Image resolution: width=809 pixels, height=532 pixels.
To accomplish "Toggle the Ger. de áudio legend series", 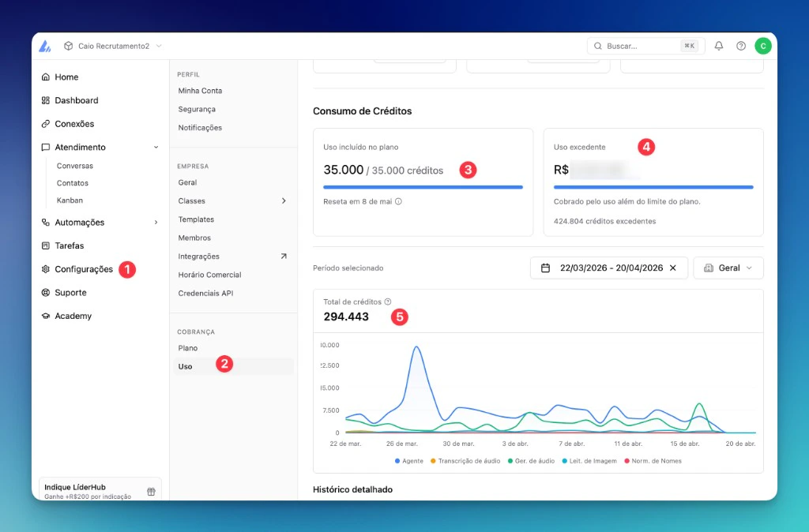I will tap(531, 461).
